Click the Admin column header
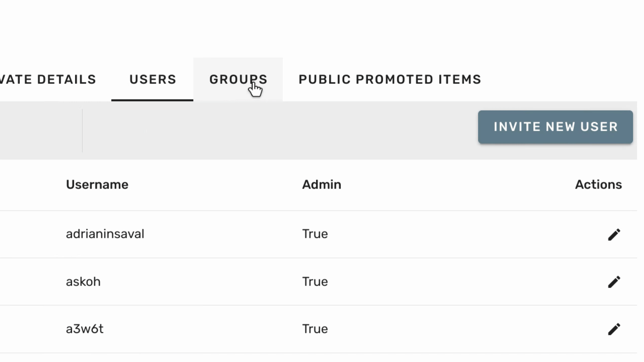 pos(321,185)
